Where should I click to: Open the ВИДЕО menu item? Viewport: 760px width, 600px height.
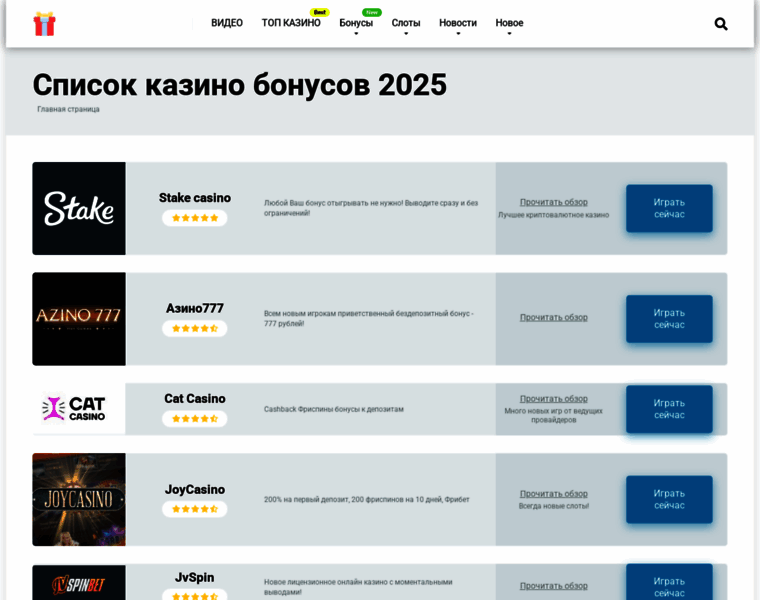227,23
